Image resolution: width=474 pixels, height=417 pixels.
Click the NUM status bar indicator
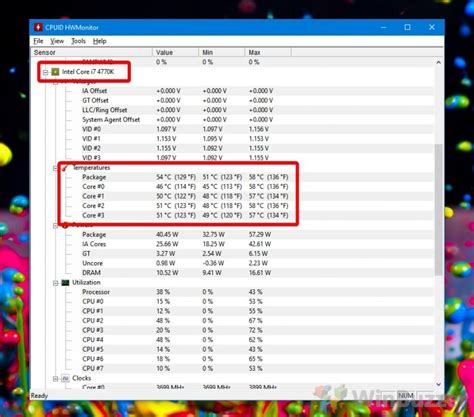tap(406, 395)
